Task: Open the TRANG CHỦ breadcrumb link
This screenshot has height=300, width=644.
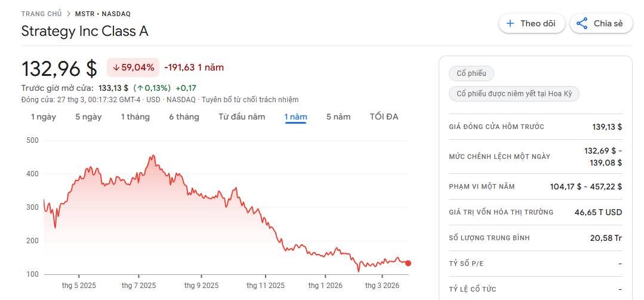Action: [x=41, y=14]
